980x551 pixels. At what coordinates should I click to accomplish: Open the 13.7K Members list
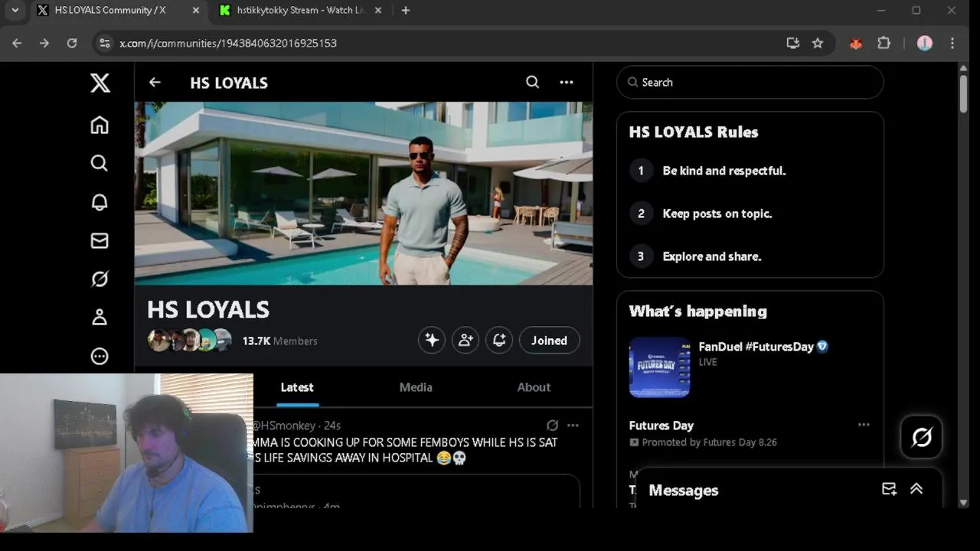click(x=279, y=341)
